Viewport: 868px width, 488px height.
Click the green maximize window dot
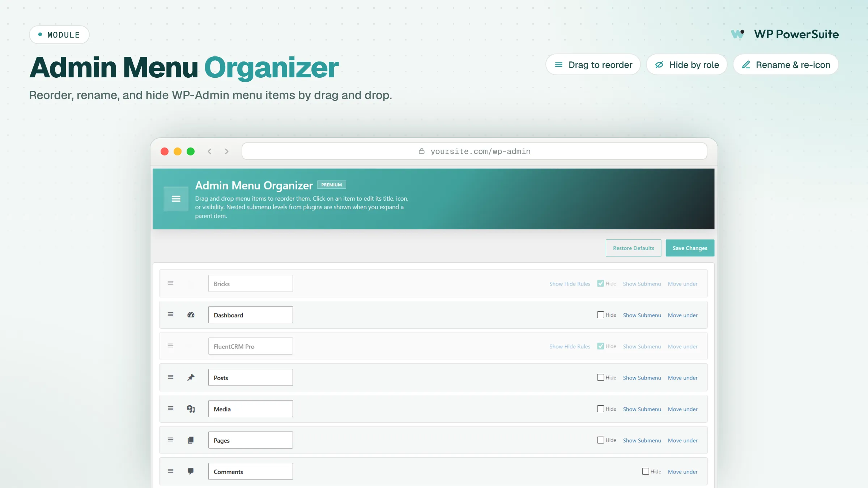pyautogui.click(x=191, y=151)
